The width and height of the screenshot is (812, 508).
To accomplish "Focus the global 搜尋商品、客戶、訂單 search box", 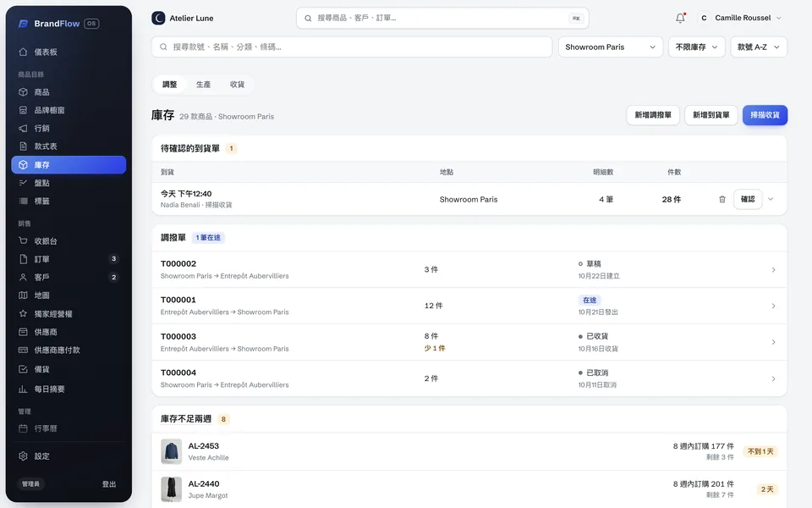I will tap(442, 18).
